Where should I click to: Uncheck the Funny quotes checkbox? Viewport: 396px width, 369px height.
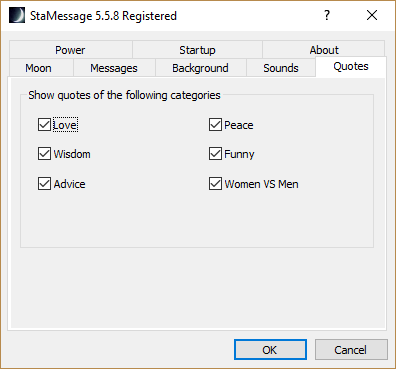(x=215, y=154)
